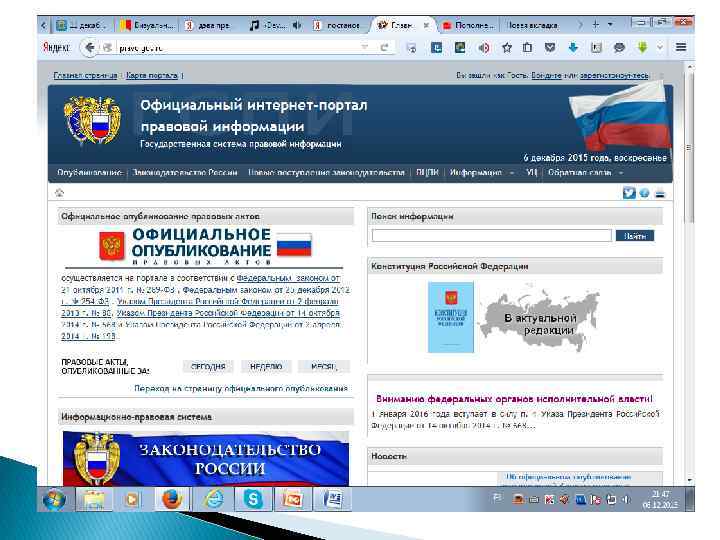
Task: Open Новые поступления законодательства menu item
Action: pyautogui.click(x=326, y=173)
